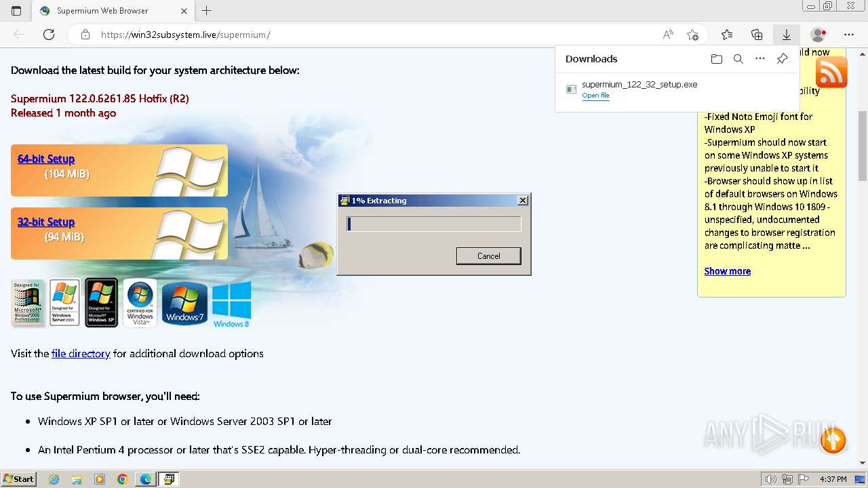Open Read aloud icon in address bar
Image resolution: width=868 pixels, height=488 pixels.
point(668,35)
